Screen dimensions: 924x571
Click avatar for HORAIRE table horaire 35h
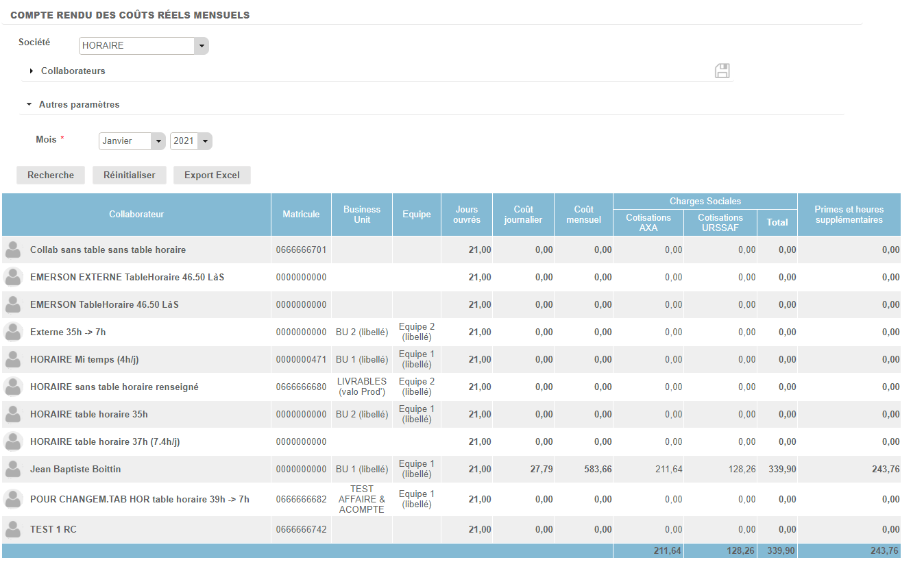(13, 415)
